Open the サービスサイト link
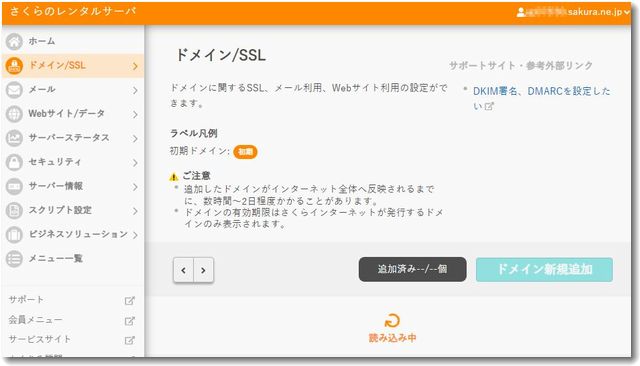 (x=40, y=339)
